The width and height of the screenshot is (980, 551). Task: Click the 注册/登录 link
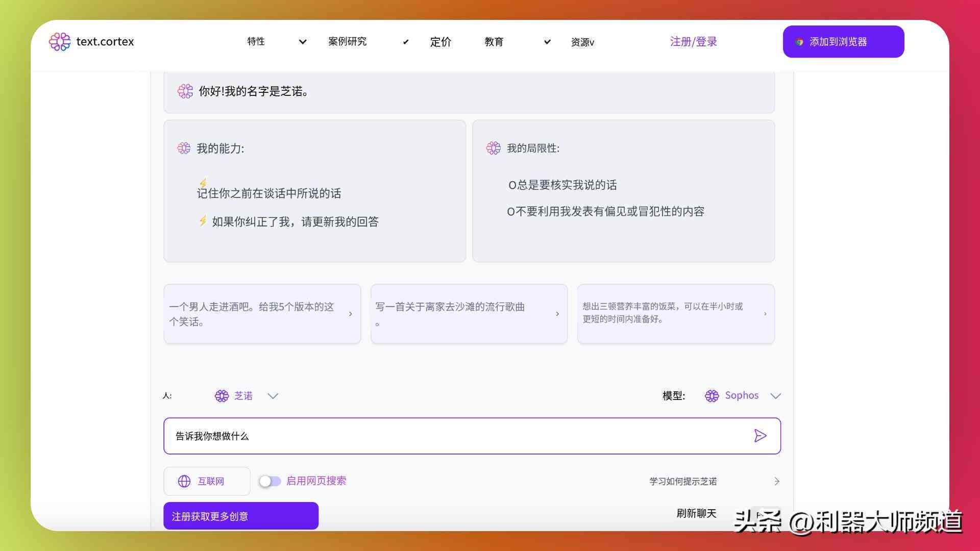[x=694, y=41]
